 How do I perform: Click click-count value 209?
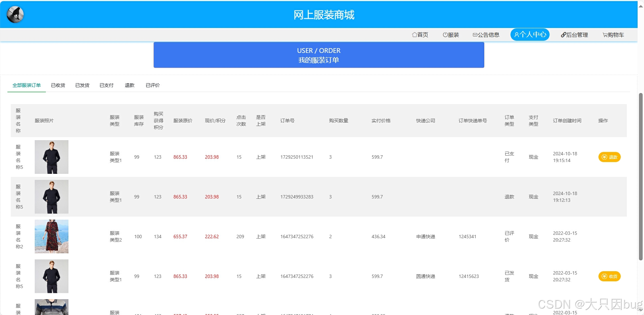coord(240,237)
